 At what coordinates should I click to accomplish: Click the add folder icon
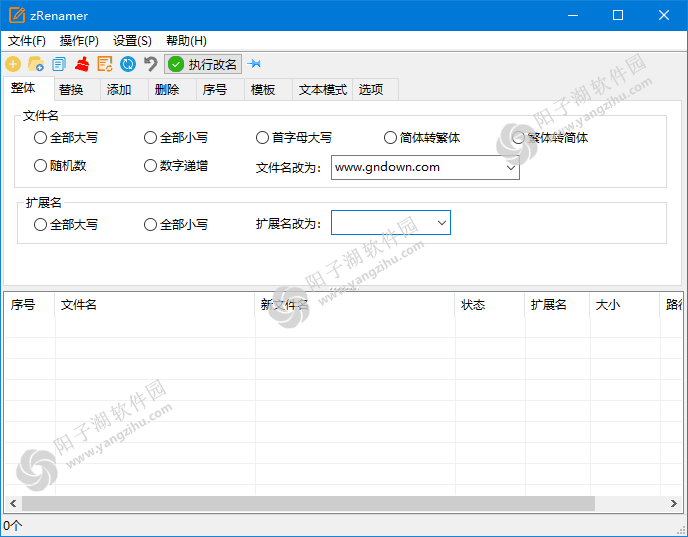(36, 64)
